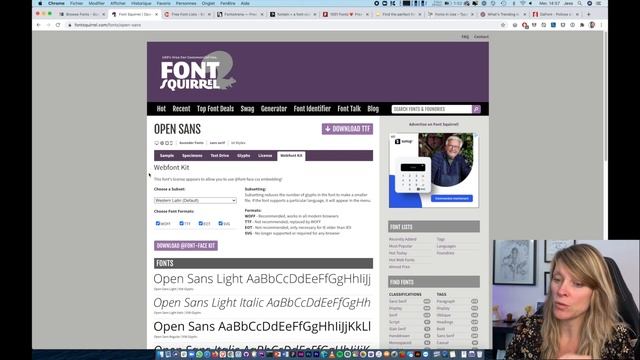The height and width of the screenshot is (360, 640).
Task: Enable or disable the WOFF format
Action: pos(158,223)
